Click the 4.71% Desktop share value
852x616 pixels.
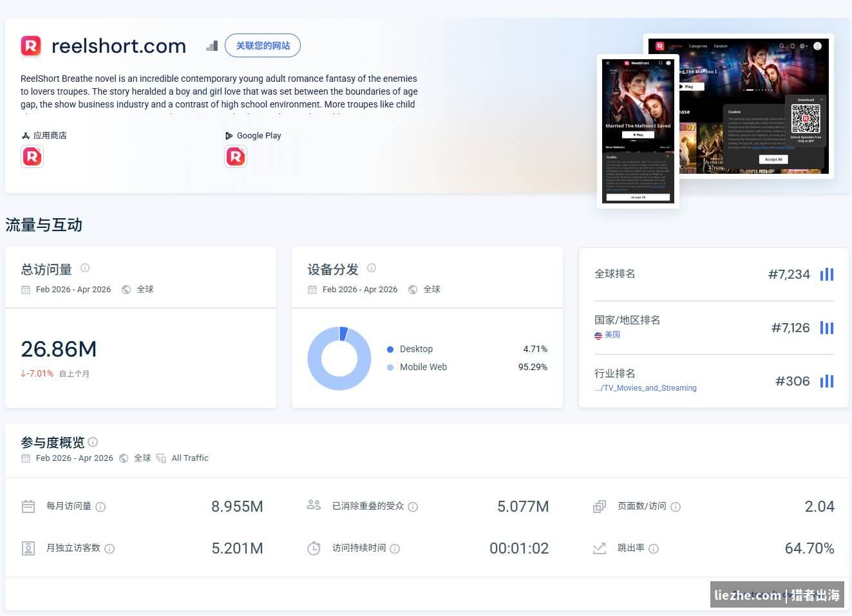point(535,350)
